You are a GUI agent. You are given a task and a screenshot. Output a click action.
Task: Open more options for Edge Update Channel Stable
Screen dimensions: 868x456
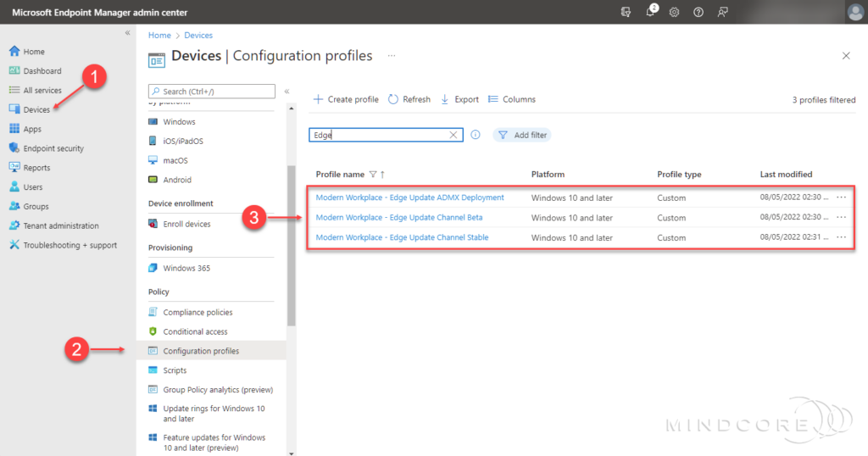pos(841,237)
